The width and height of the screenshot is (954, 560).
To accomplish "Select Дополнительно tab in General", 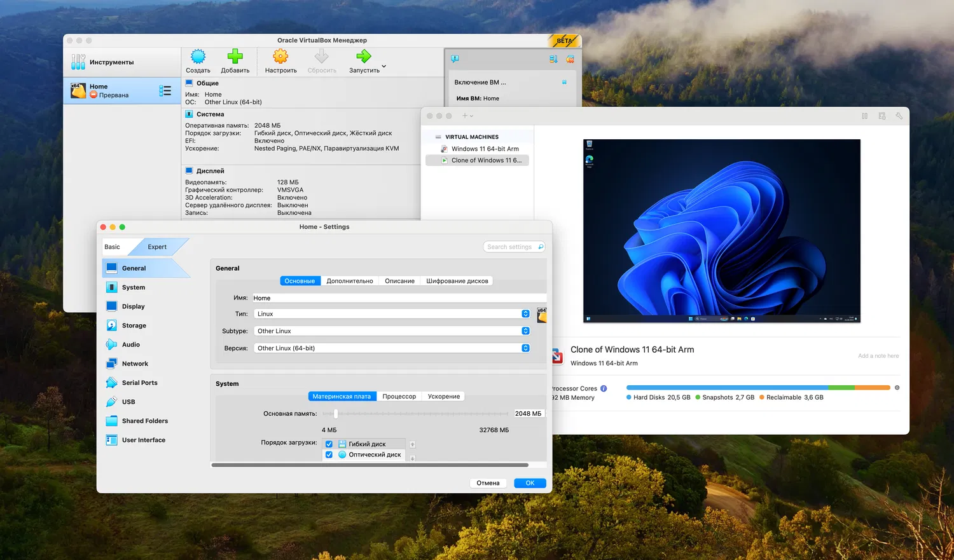I will coord(350,281).
